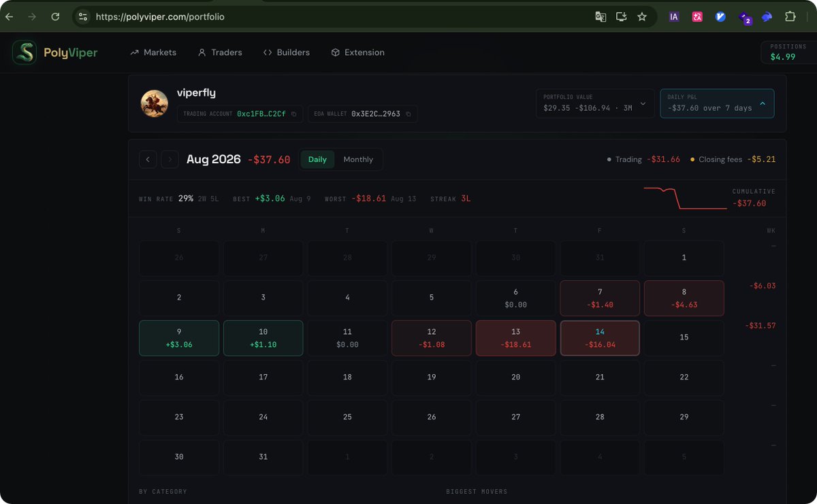Open the blue checkmark extension icon
817x504 pixels.
[x=720, y=16]
